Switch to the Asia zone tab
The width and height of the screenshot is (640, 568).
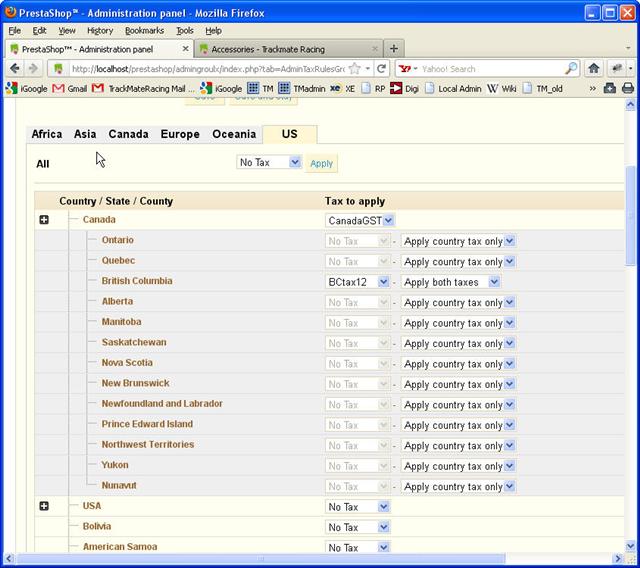85,134
